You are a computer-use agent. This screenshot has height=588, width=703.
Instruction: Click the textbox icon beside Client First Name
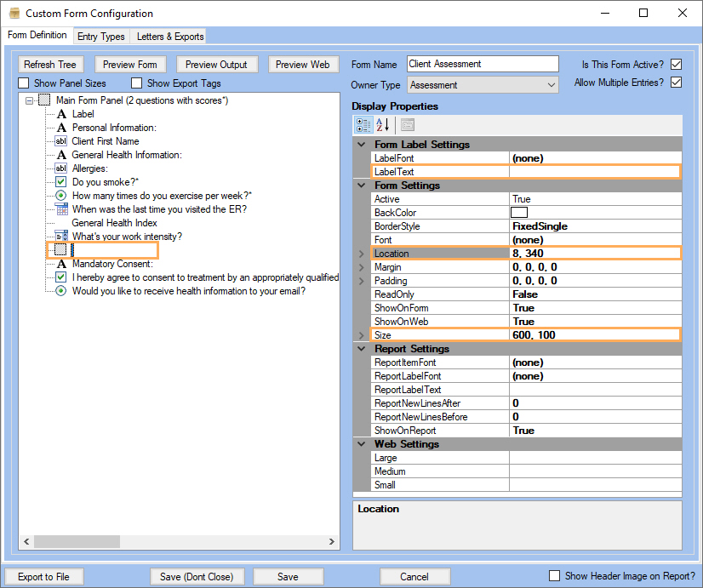click(61, 141)
